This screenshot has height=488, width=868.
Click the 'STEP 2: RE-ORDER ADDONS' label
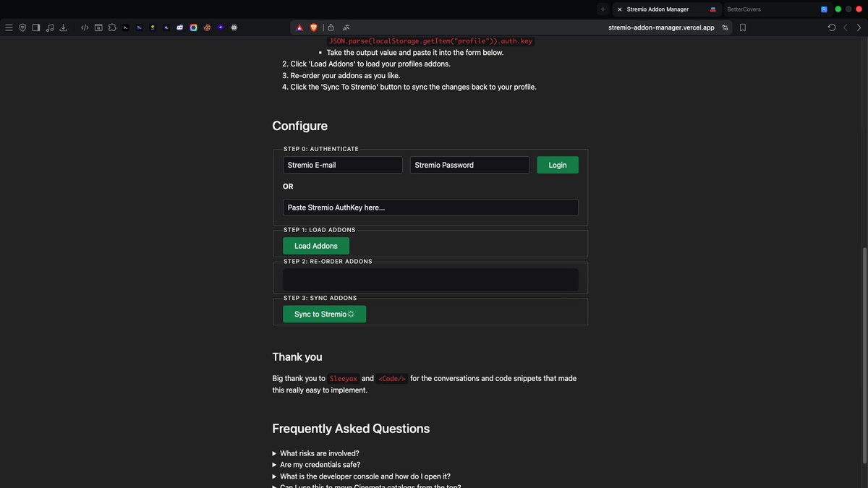pyautogui.click(x=328, y=262)
